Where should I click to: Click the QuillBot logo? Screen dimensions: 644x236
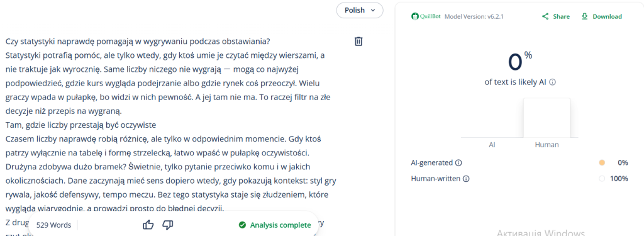(426, 16)
